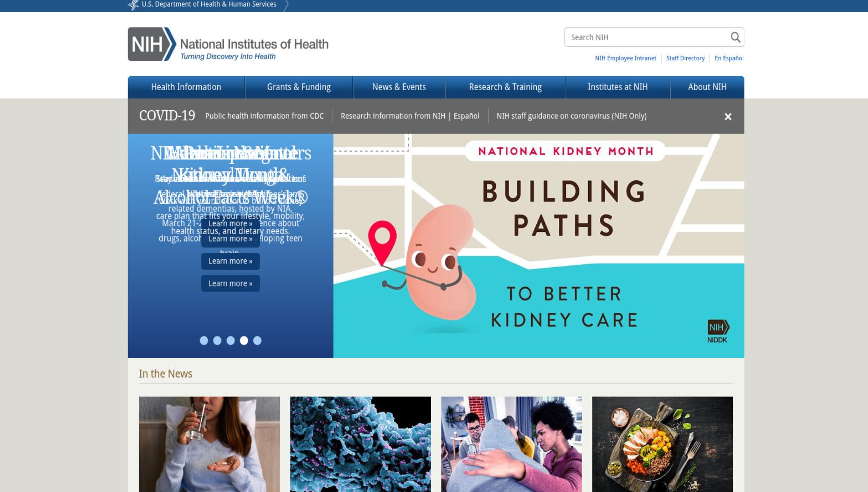Open news image of healthy food bowl
This screenshot has height=492, width=868.
pyautogui.click(x=662, y=444)
